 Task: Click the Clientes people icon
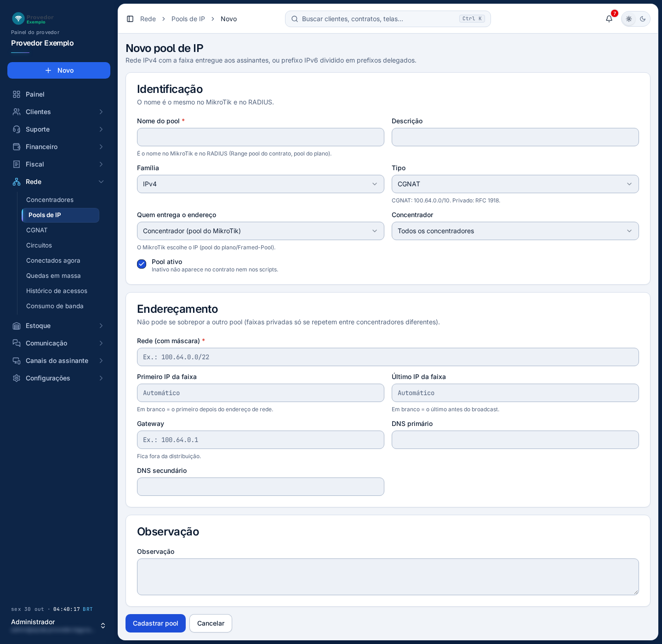pyautogui.click(x=17, y=112)
